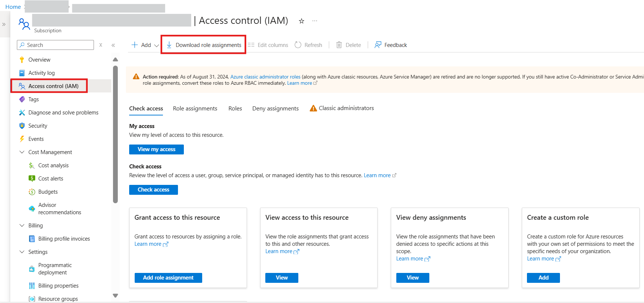Click the Cost analysis icon
Screen dimensions: 644x303
point(32,165)
